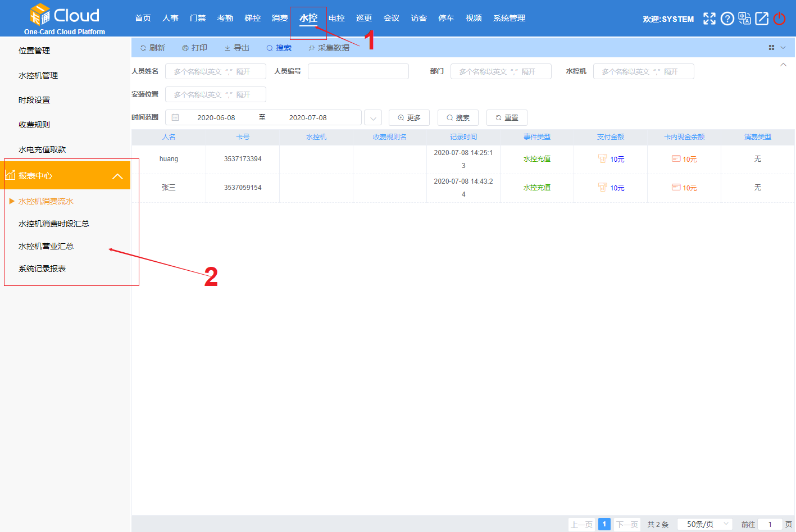
Task: Click the calendar icon in date range
Action: 175,117
